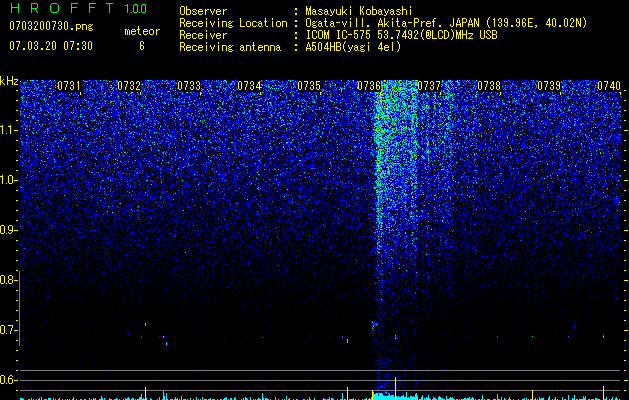
Task: Click the 0732 time label
Action: [x=129, y=86]
